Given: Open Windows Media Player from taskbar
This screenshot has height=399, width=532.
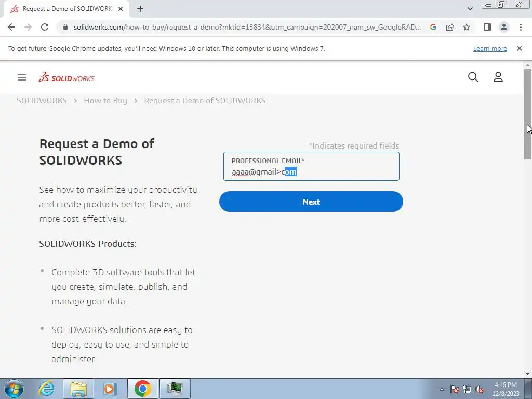Looking at the screenshot, I should tap(110, 389).
